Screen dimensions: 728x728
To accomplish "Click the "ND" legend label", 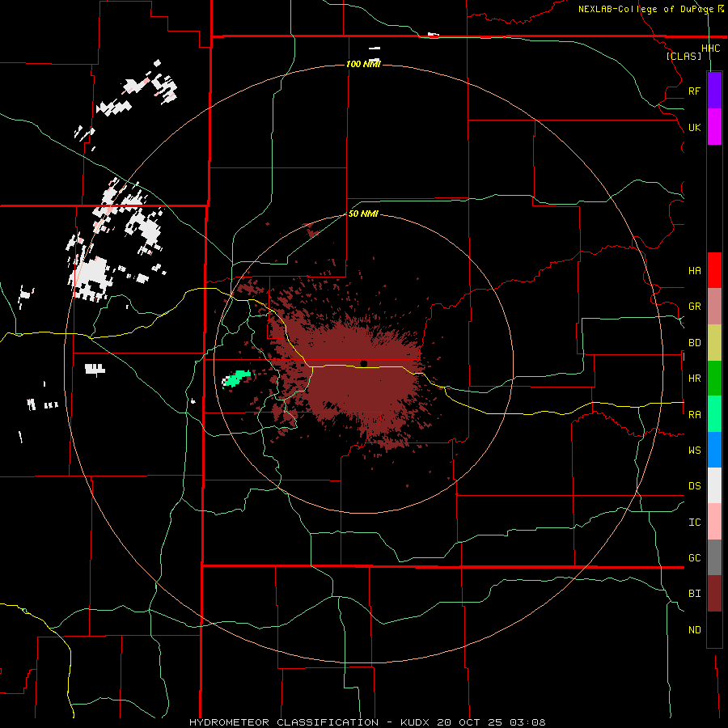I will pyautogui.click(x=694, y=630).
